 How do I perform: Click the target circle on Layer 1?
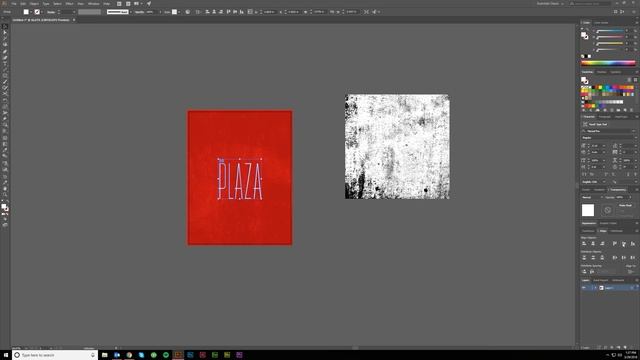pos(632,288)
